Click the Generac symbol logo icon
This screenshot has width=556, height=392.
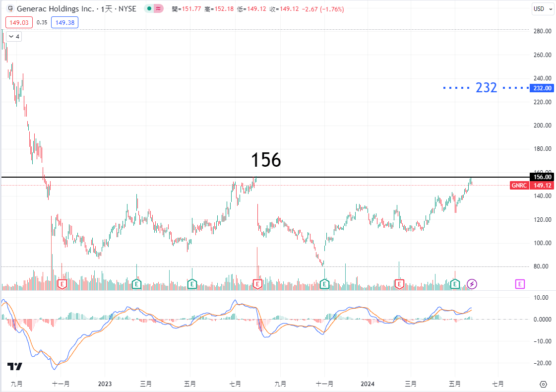(10, 9)
